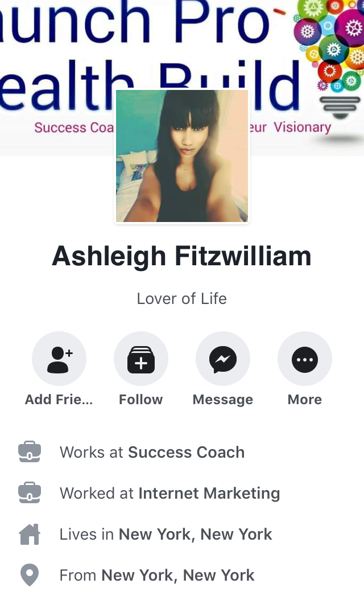364x600 pixels.
Task: Open the More three-dots icon
Action: [305, 359]
